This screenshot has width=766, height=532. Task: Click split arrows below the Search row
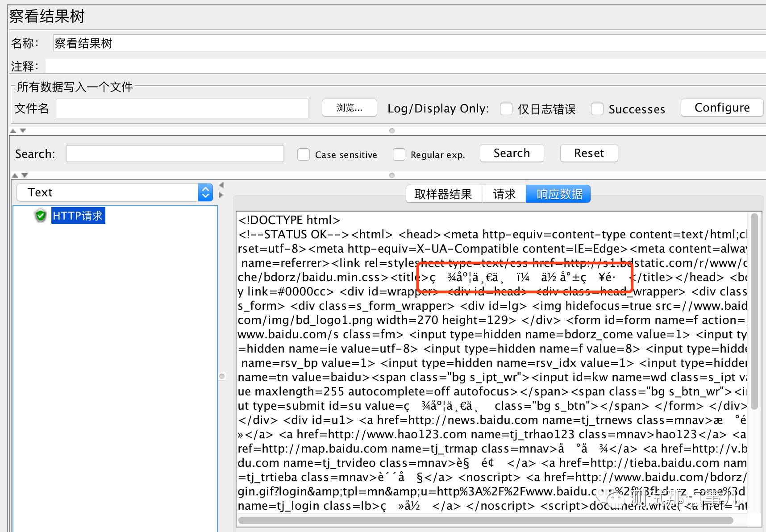19,175
